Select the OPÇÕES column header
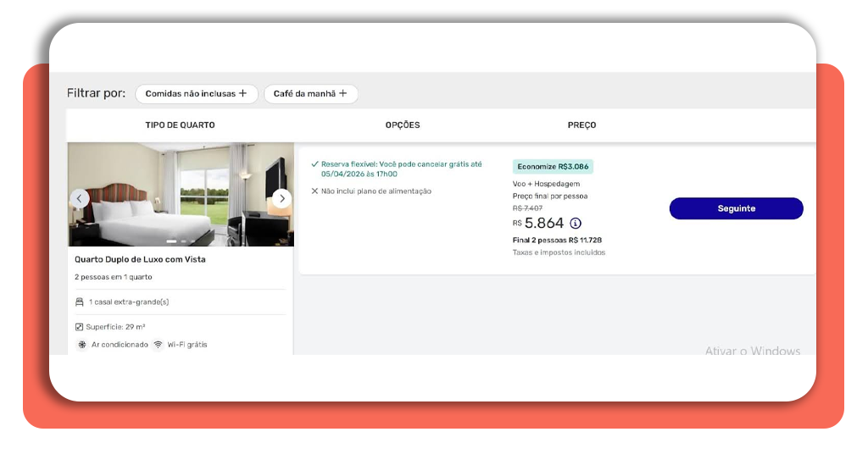Viewport: 868px width, 454px height. coord(403,125)
